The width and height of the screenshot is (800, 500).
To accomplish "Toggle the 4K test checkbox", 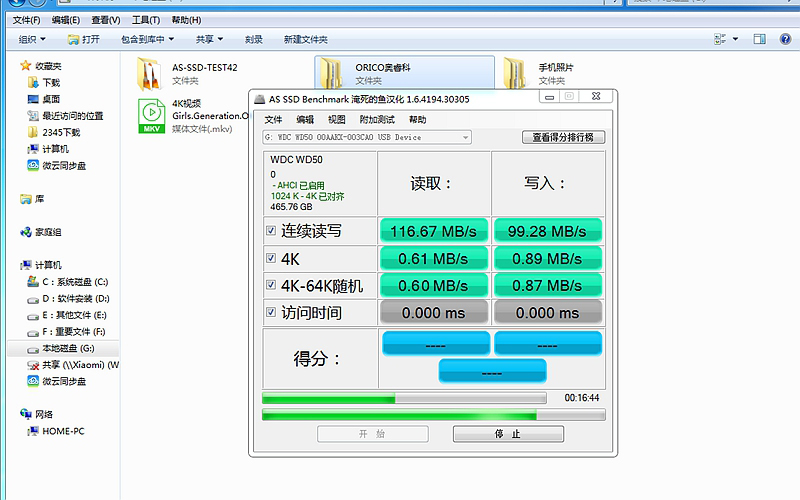I will (x=271, y=258).
